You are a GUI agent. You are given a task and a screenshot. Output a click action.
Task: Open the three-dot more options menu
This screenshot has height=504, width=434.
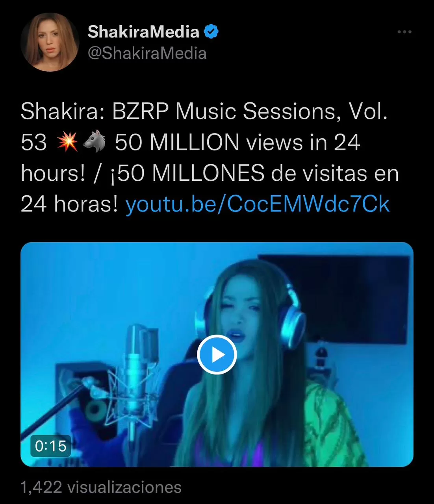[x=404, y=32]
